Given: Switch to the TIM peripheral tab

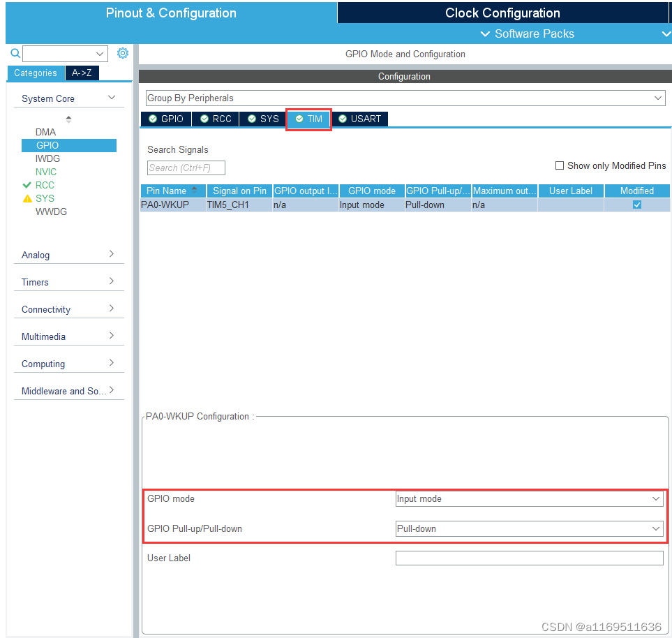Looking at the screenshot, I should click(x=308, y=119).
